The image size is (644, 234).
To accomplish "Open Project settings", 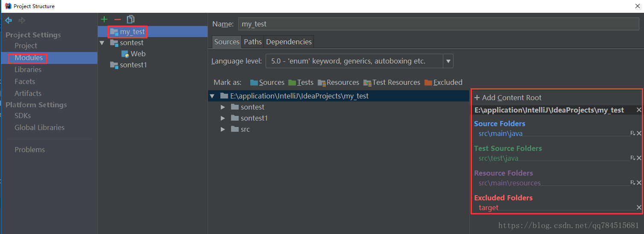I will pos(26,46).
